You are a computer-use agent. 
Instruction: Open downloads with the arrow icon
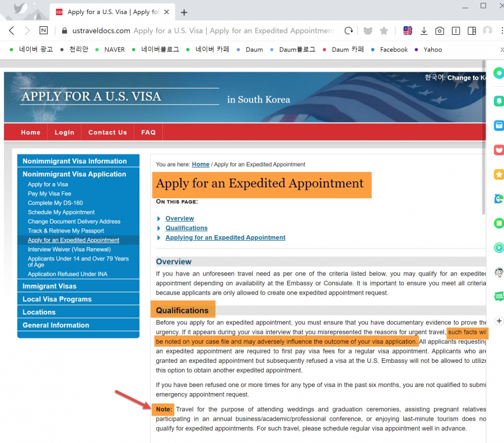coord(424,31)
